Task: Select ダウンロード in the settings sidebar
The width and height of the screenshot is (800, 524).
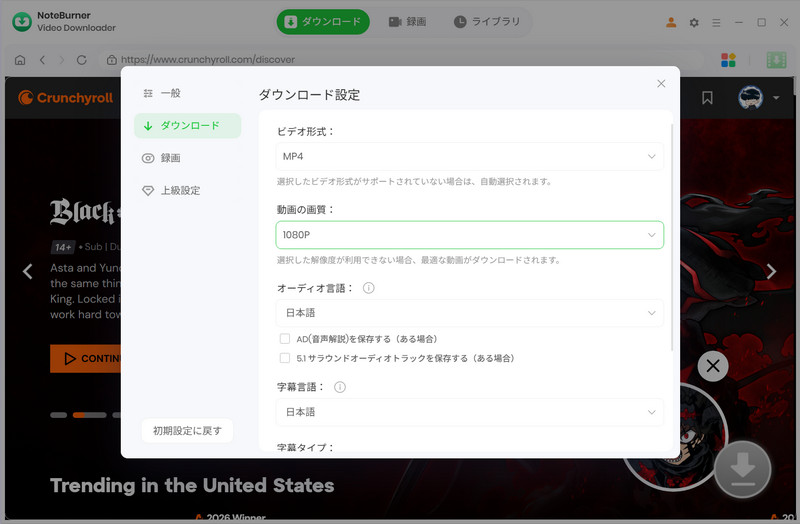Action: 187,126
